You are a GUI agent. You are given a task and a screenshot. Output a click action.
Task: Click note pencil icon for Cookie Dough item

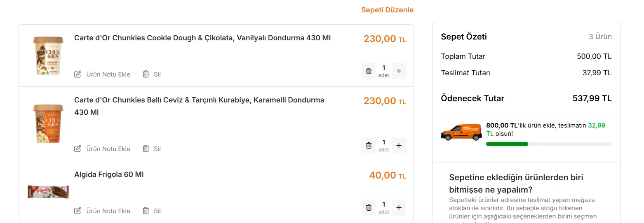[x=78, y=74]
